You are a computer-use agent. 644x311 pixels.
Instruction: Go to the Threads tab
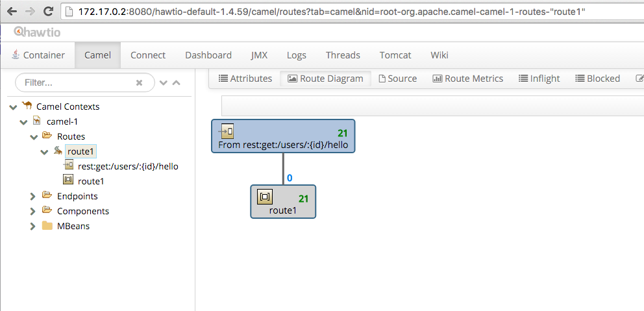343,55
